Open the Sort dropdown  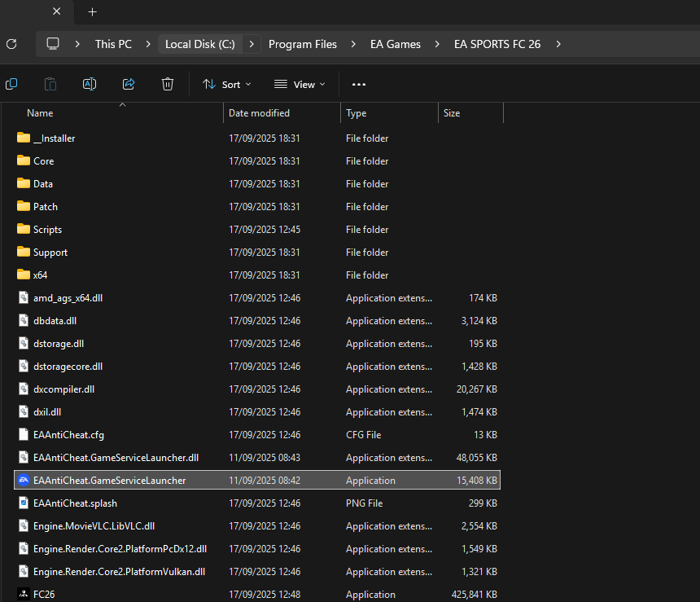coord(227,84)
